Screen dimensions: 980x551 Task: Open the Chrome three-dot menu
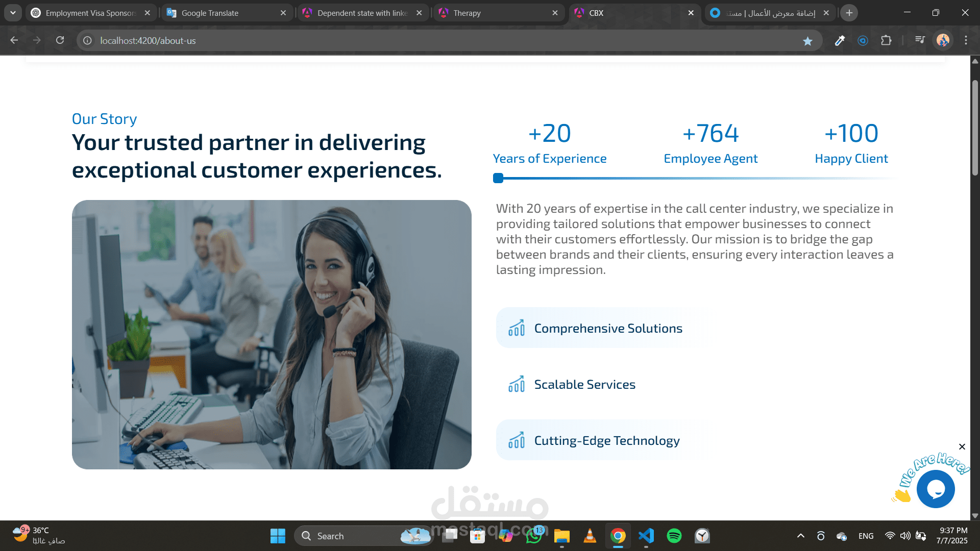(966, 40)
